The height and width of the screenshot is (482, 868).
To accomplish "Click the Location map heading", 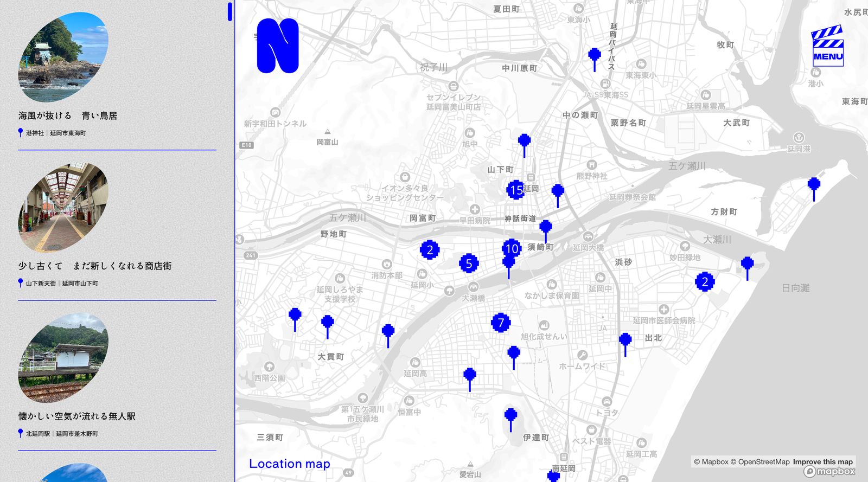I will point(290,464).
